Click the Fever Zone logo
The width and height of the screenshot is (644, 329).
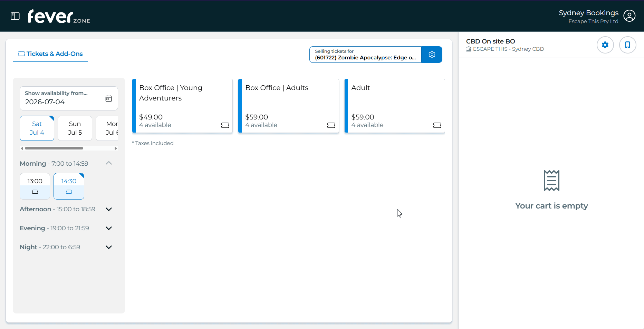point(59,16)
